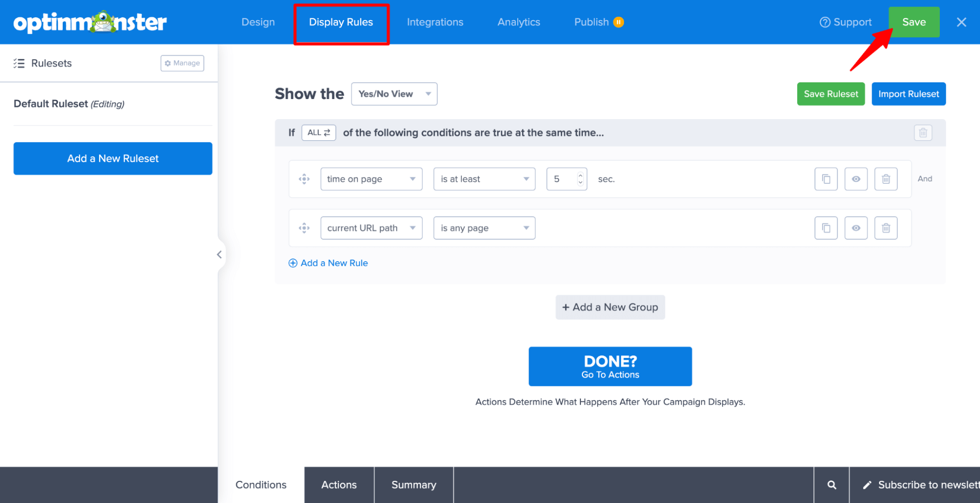The image size is (980, 503).
Task: Click Add a New Ruleset button
Action: pos(113,158)
